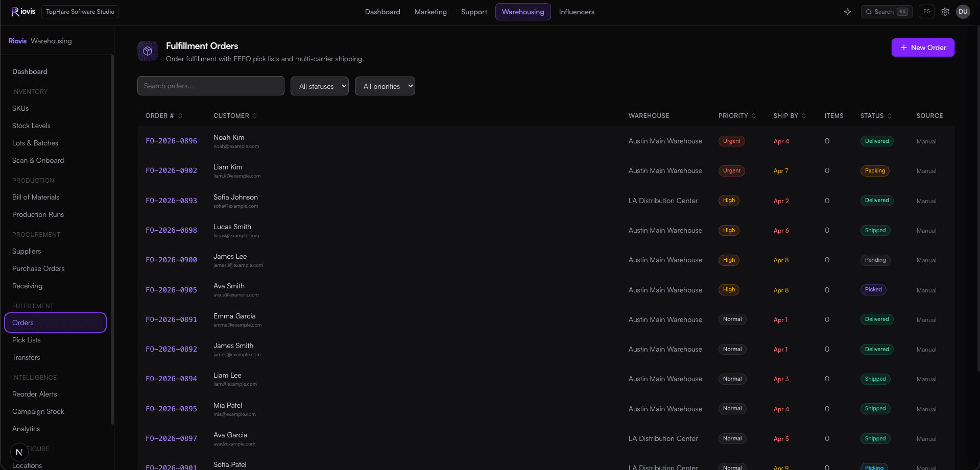Open Transfers page

(55, 358)
